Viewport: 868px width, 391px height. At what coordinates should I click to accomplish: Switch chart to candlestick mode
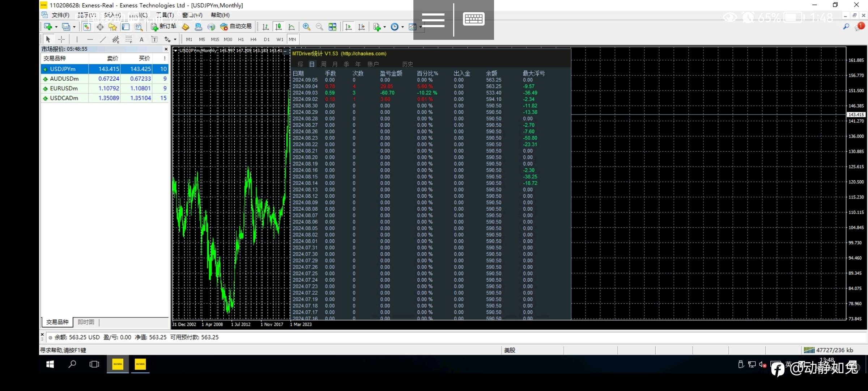(x=278, y=26)
